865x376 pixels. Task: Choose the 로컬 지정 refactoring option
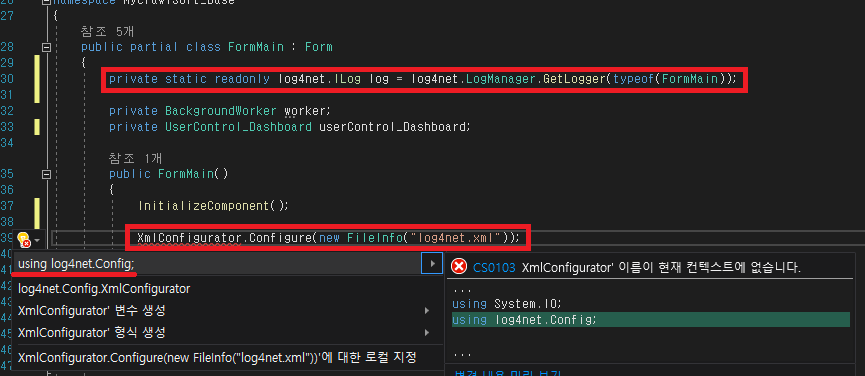[x=217, y=357]
